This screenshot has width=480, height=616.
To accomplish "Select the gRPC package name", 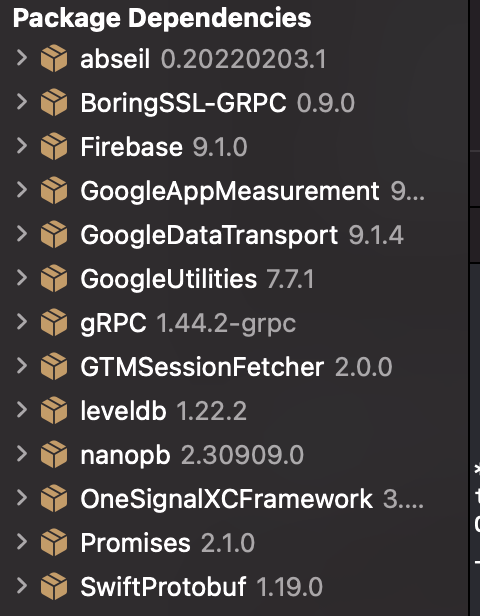I will click(114, 324).
